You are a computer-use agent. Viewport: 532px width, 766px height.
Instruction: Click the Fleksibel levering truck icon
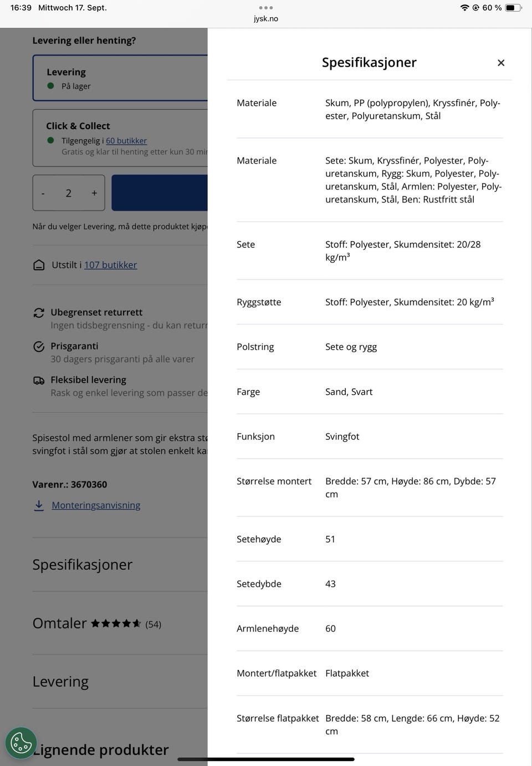click(x=39, y=381)
